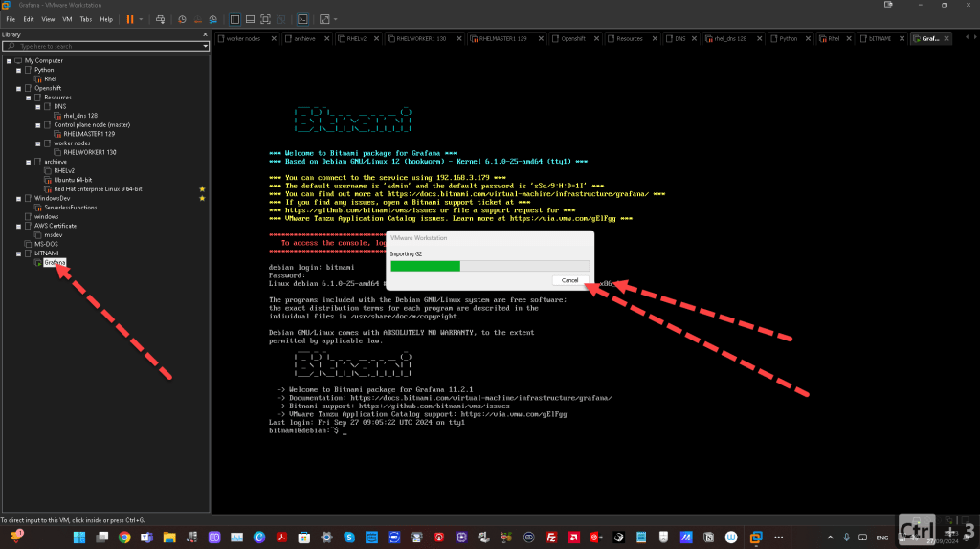Screen dimensions: 980x549
Task: Open the Snapshot Manager icon
Action: click(x=213, y=19)
